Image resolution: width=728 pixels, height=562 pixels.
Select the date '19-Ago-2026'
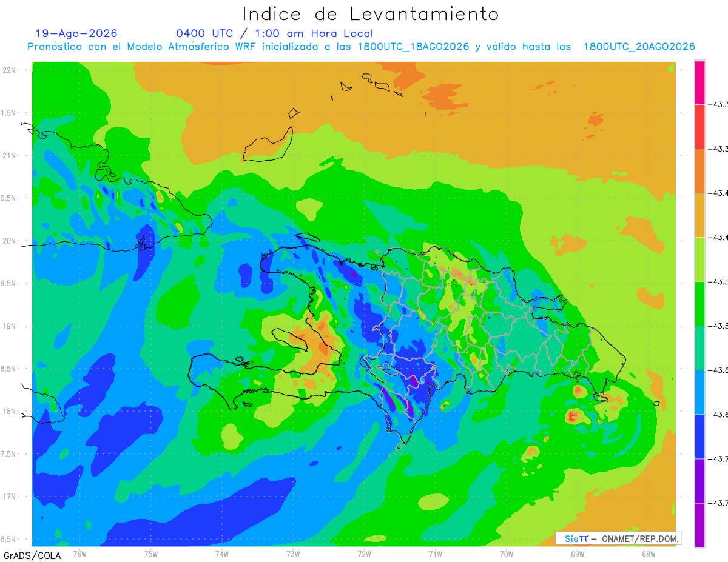[76, 33]
